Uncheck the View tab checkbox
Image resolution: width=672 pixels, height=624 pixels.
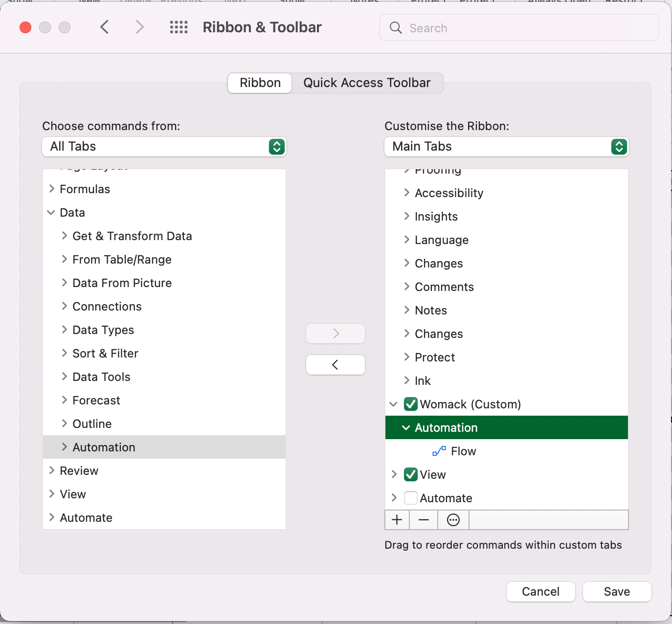[411, 474]
